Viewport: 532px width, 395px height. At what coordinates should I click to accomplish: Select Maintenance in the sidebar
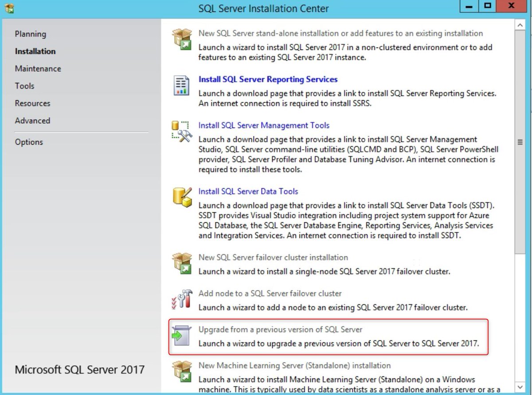[38, 69]
